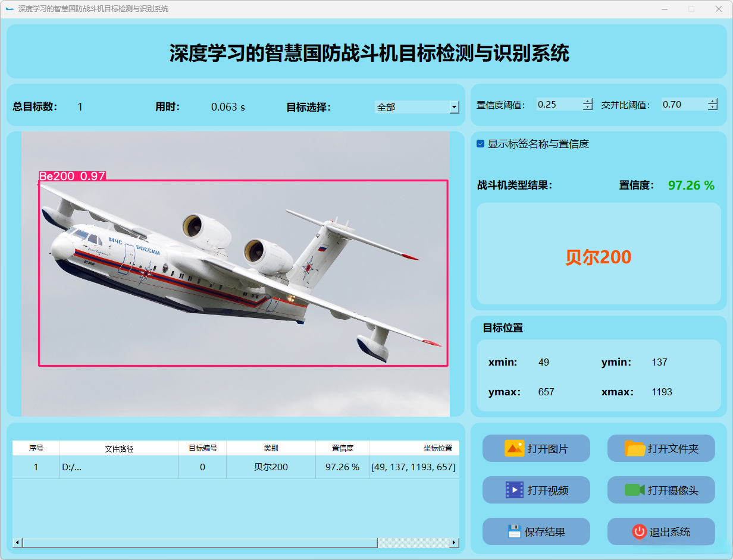The height and width of the screenshot is (560, 733).
Task: Click the detected aircraft image preview
Action: [236, 274]
